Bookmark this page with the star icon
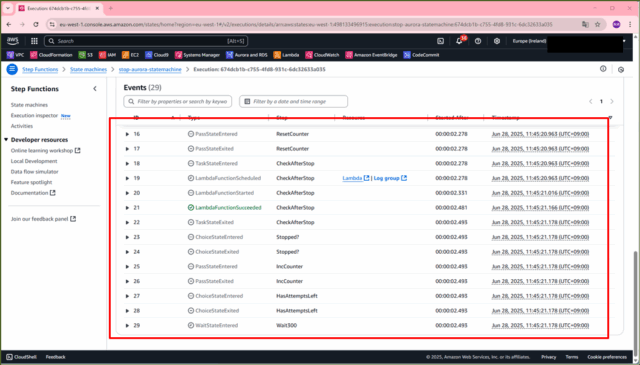Screen dimensions: 640x365 [598, 24]
